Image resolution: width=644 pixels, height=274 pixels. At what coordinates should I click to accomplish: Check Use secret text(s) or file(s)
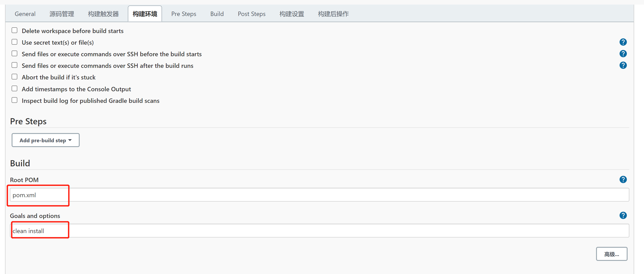coord(14,42)
